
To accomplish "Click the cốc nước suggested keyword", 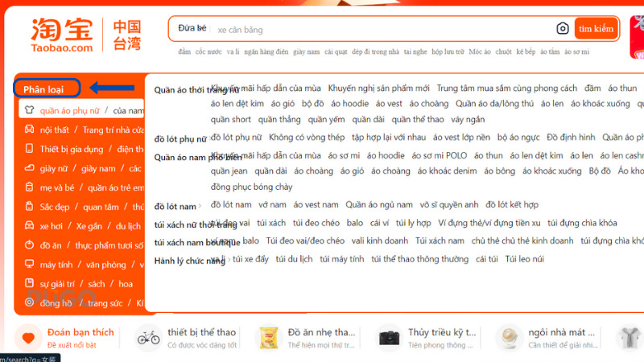I will 208,51.
